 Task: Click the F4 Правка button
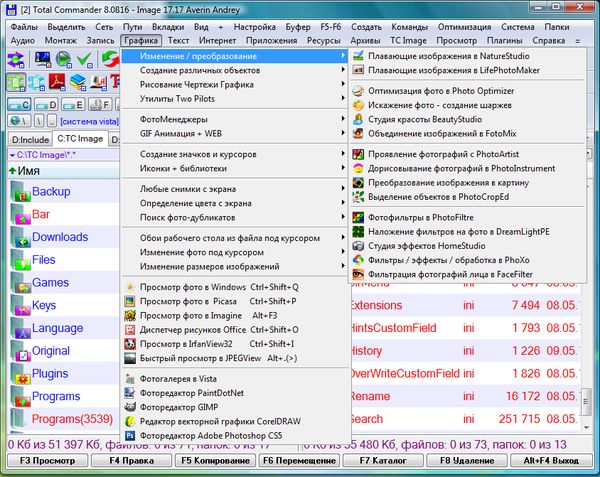coord(131,461)
